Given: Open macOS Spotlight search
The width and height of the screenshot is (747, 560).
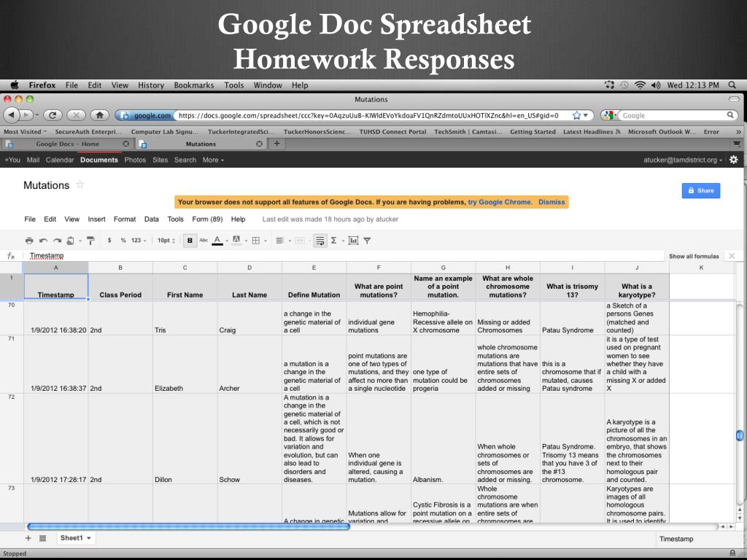Looking at the screenshot, I should 732,85.
